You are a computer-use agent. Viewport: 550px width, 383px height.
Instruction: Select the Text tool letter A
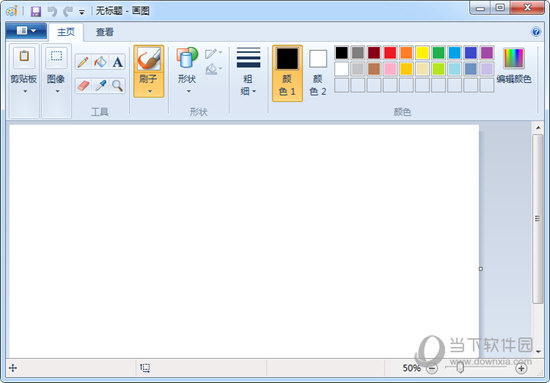(x=118, y=62)
